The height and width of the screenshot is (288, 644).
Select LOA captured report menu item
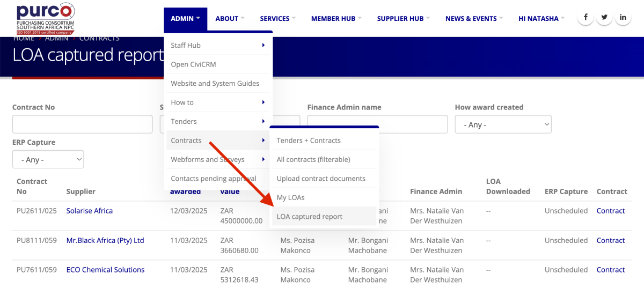[309, 217]
